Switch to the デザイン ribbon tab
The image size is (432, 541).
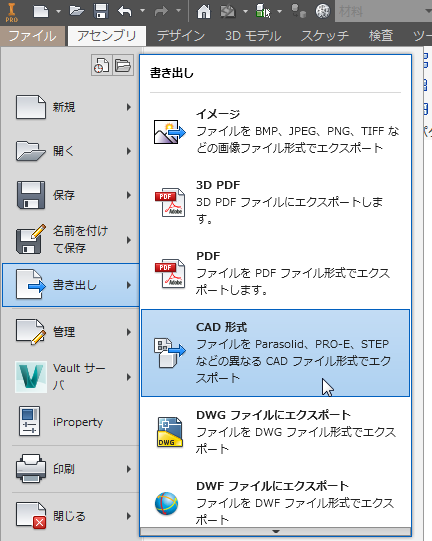pyautogui.click(x=181, y=36)
